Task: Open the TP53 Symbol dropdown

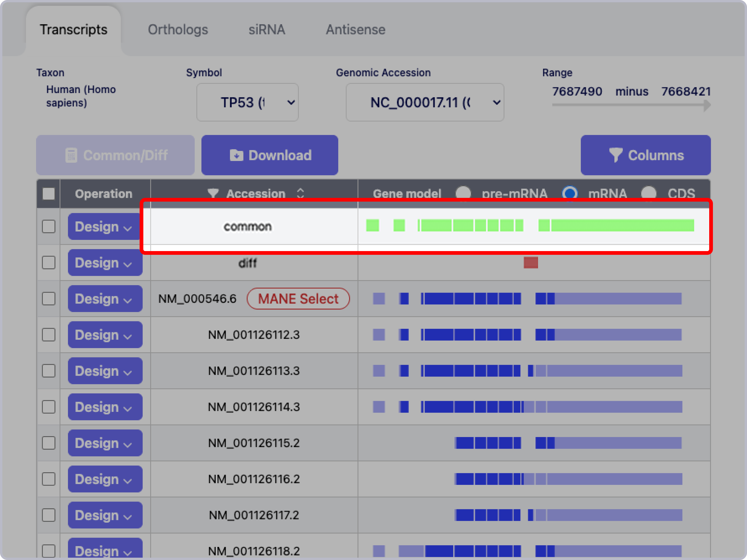Action: pyautogui.click(x=247, y=102)
